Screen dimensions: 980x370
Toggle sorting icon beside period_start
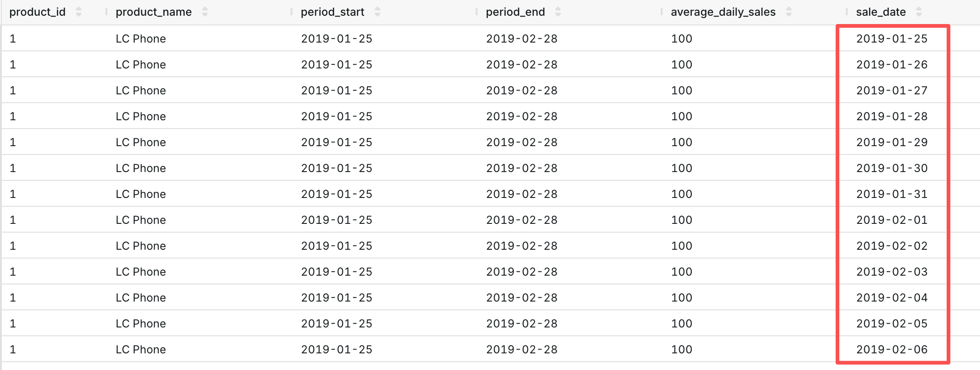[x=378, y=12]
